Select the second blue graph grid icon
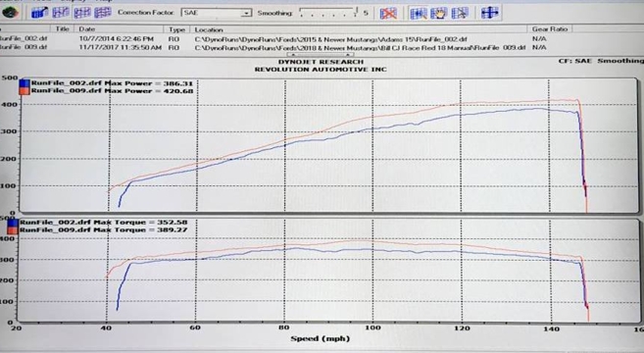 click(61, 13)
